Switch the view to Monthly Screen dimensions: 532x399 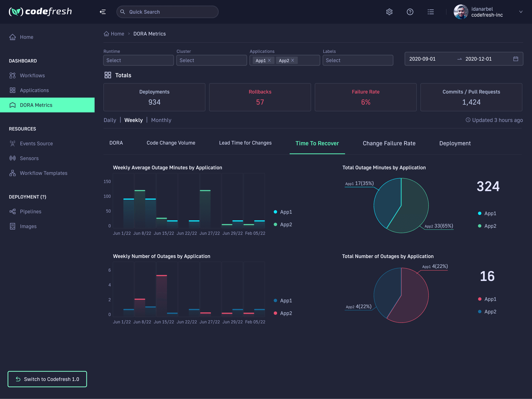coord(161,120)
